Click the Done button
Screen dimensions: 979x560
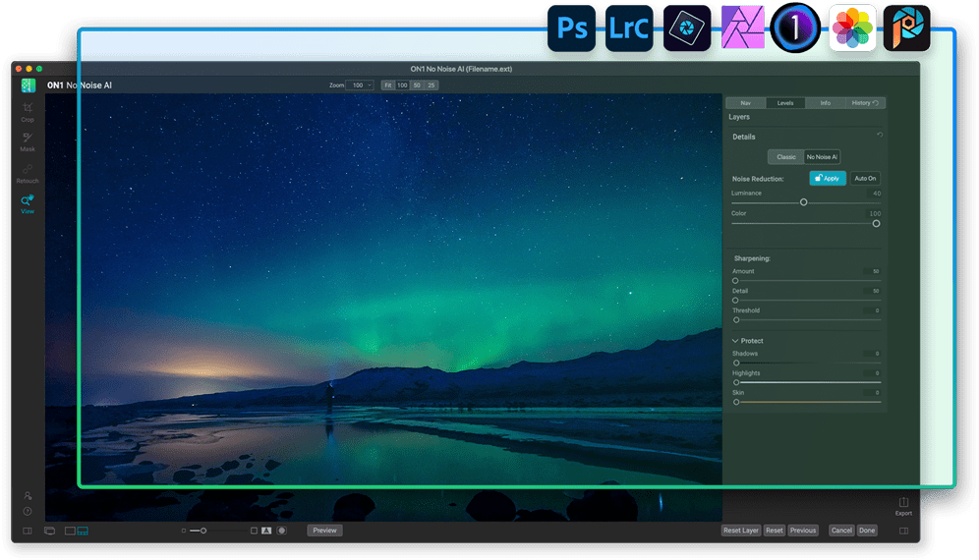coord(867,531)
